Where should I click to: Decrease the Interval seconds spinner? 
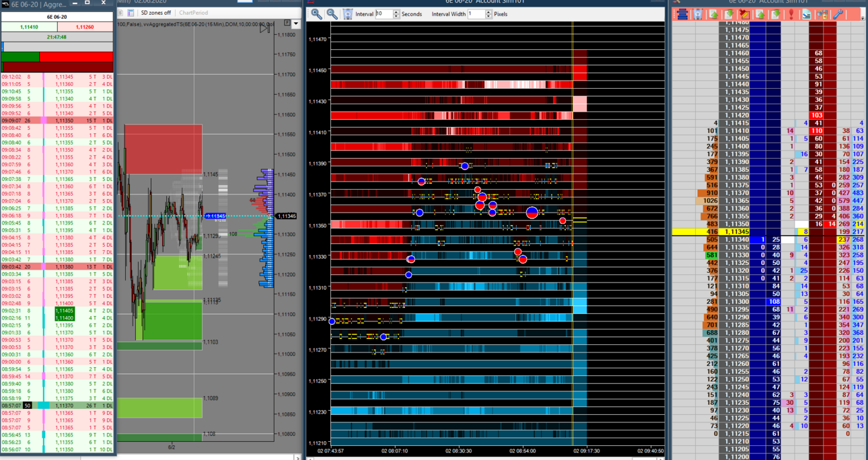click(x=396, y=16)
